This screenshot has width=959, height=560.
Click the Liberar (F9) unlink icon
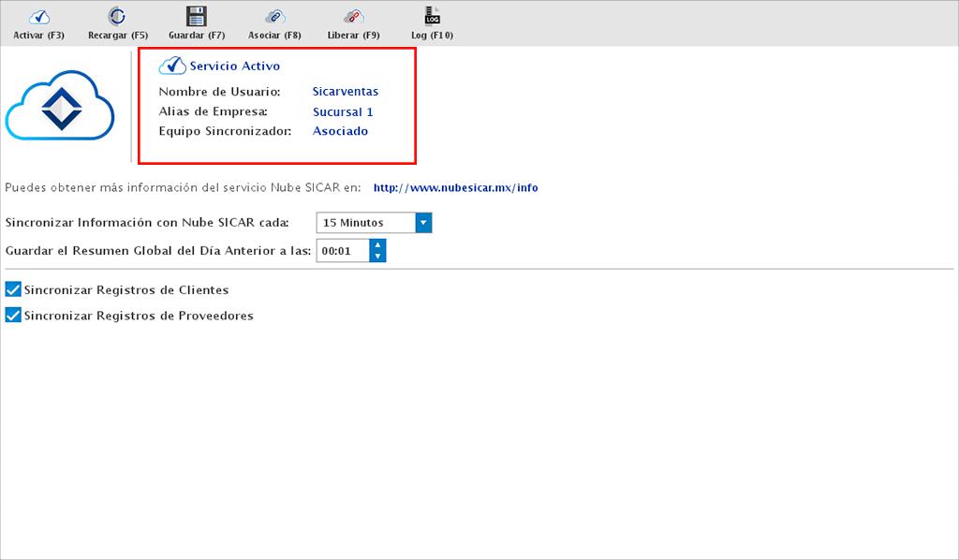[x=353, y=16]
